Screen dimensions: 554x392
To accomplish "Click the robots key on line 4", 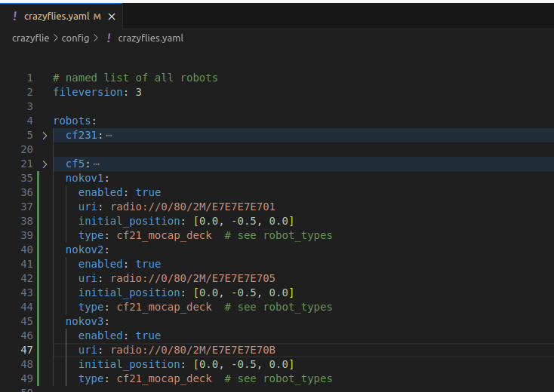I will (x=72, y=121).
